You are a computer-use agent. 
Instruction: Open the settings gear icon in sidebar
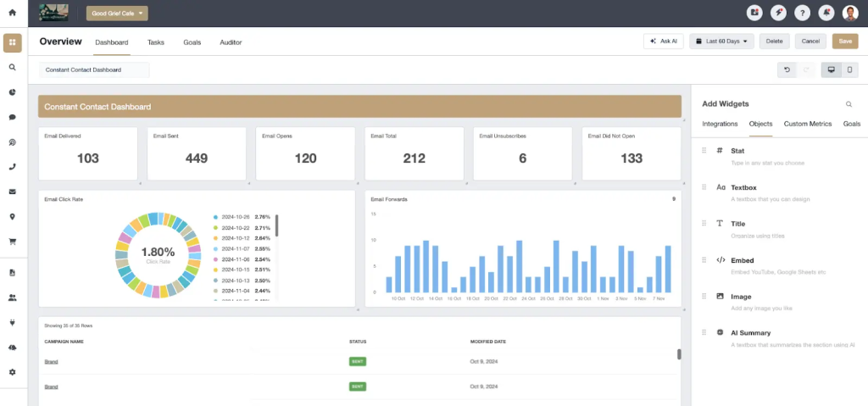tap(12, 372)
